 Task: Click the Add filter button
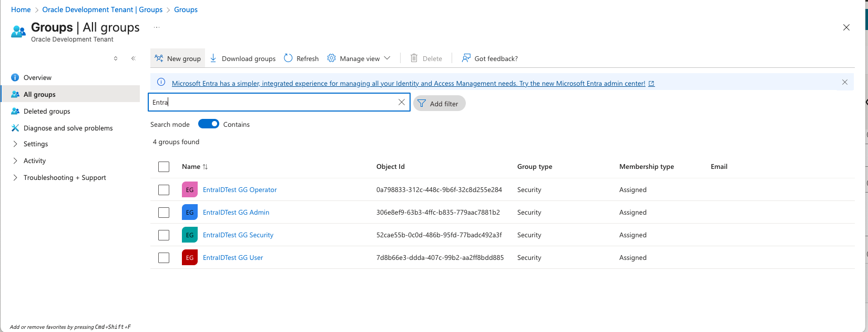click(440, 104)
